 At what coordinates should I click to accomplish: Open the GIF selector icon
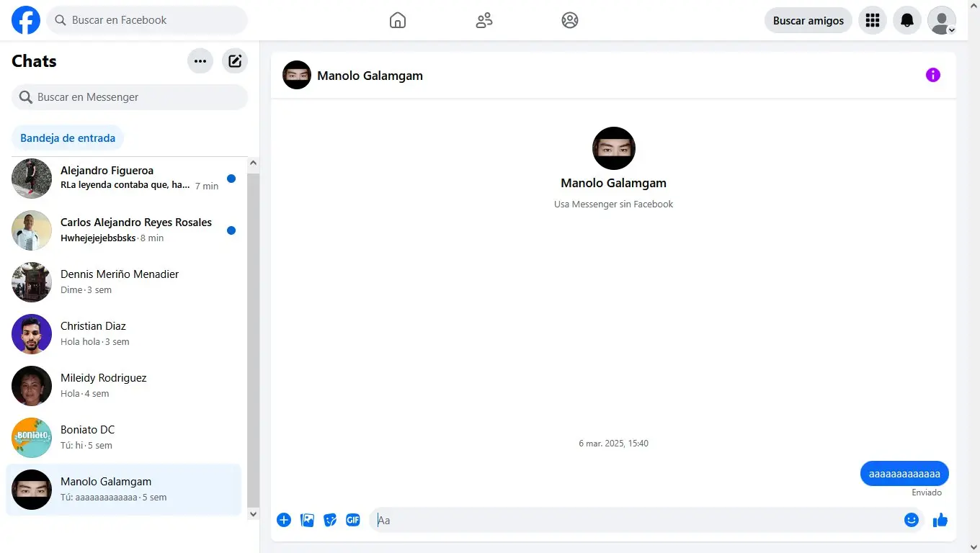[353, 519]
